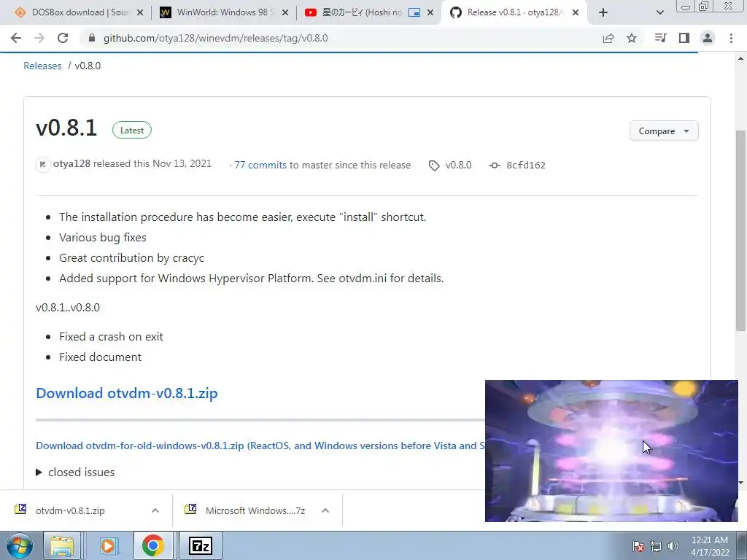Viewport: 747px width, 560px height.
Task: Open Windows Media Player from taskbar
Action: click(x=108, y=545)
